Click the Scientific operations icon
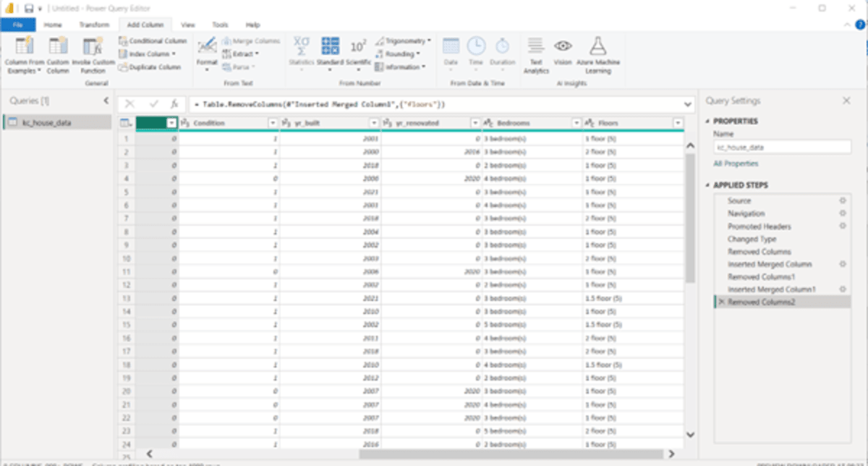The image size is (868, 466). 358,46
